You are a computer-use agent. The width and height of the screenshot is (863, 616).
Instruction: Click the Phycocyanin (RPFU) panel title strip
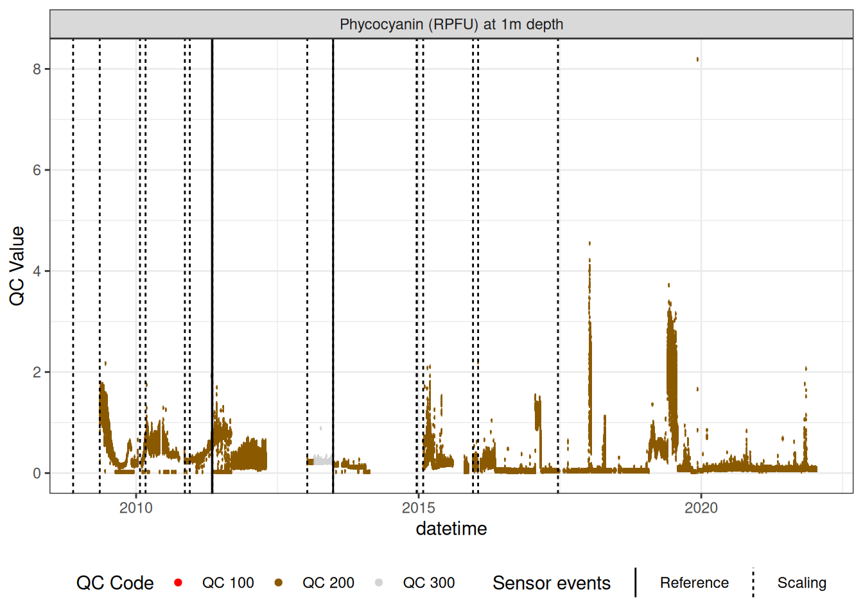[x=451, y=24]
